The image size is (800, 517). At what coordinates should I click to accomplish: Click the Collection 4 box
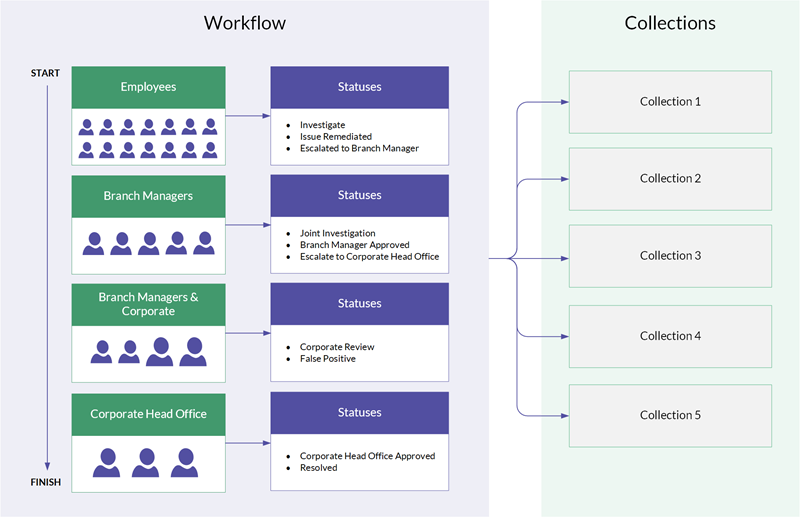pyautogui.click(x=670, y=336)
